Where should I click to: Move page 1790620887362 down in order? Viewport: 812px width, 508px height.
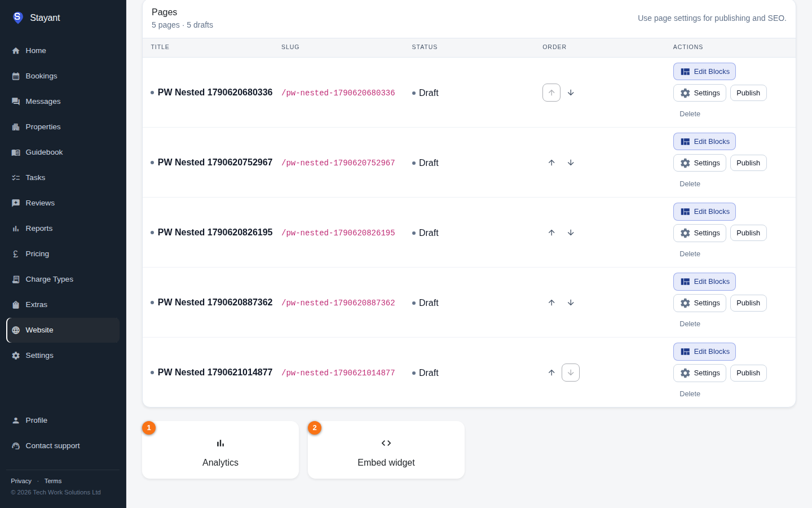point(571,303)
